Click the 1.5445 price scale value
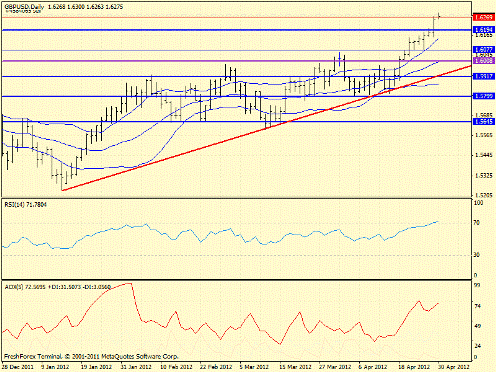This screenshot has height=372, width=496. tap(483, 155)
